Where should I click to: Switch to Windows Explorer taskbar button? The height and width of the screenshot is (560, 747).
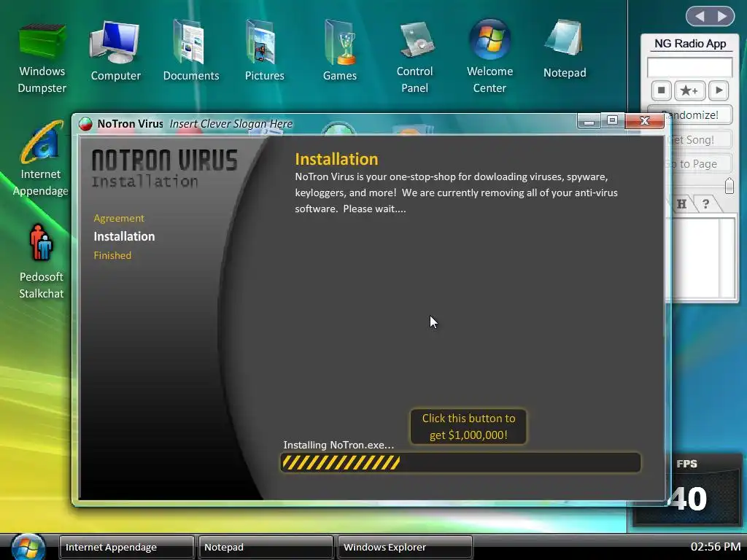[x=405, y=547]
